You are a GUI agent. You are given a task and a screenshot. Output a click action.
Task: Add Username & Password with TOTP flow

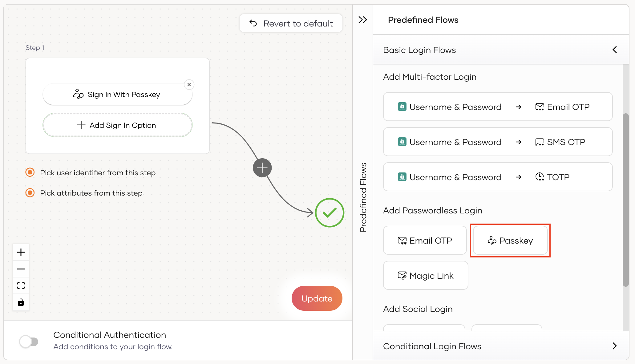498,177
